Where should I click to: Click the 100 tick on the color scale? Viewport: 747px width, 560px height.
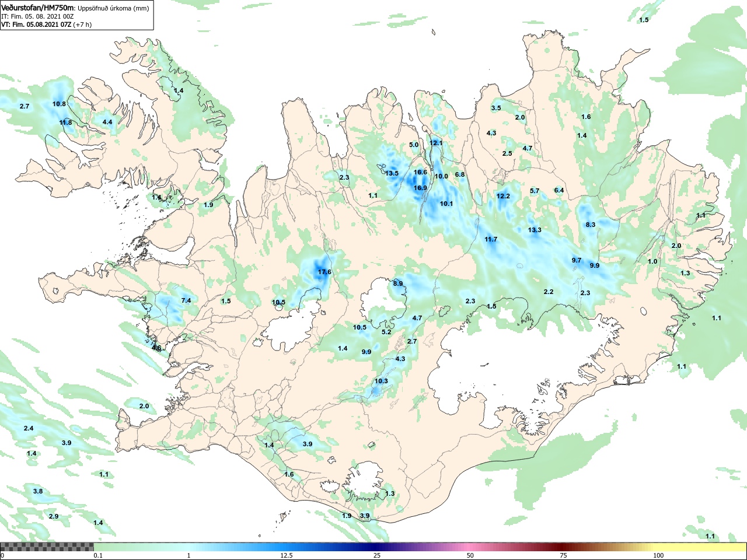tap(658, 555)
